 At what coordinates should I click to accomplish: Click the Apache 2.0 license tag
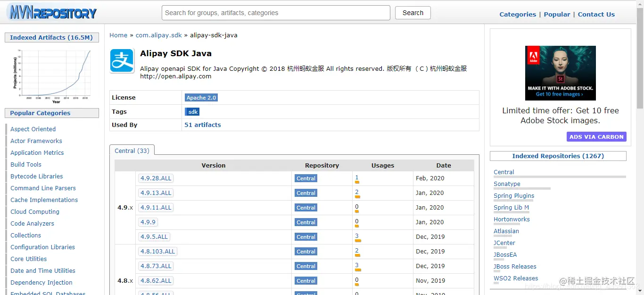201,98
